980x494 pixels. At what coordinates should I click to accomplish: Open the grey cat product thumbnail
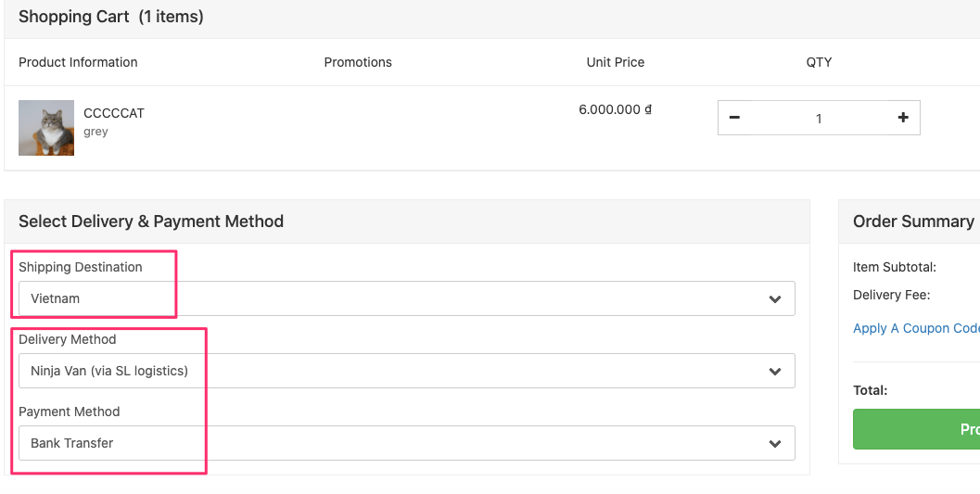(x=46, y=128)
